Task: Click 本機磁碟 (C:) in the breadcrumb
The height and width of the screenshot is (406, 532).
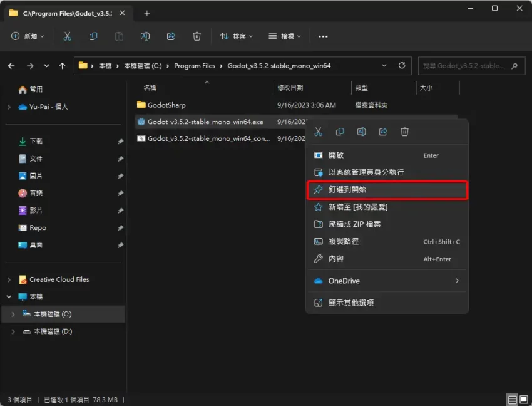Action: pyautogui.click(x=143, y=66)
